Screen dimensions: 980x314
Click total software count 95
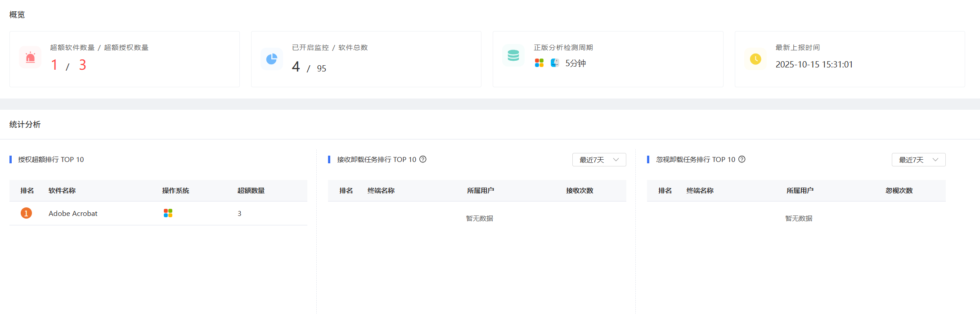(x=321, y=69)
